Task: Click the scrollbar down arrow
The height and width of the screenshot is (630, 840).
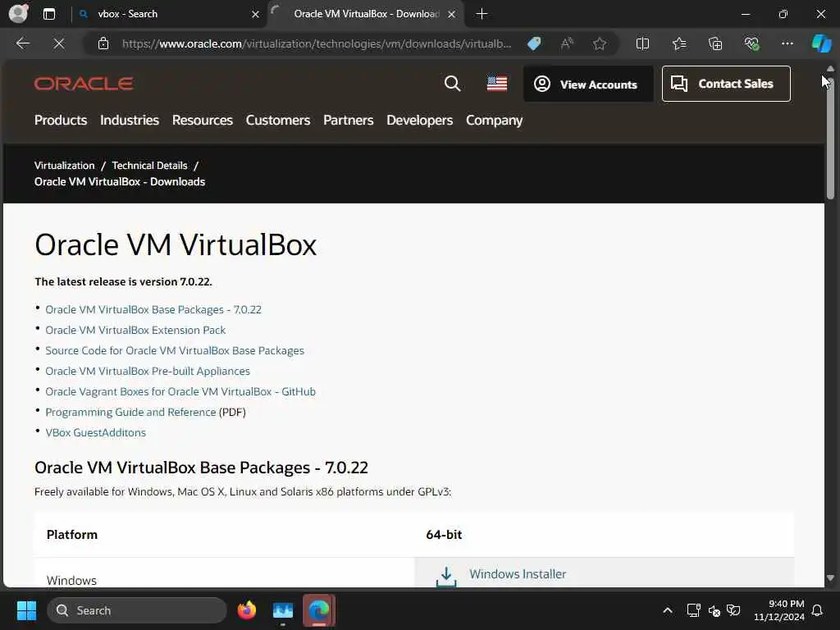Action: [830, 577]
